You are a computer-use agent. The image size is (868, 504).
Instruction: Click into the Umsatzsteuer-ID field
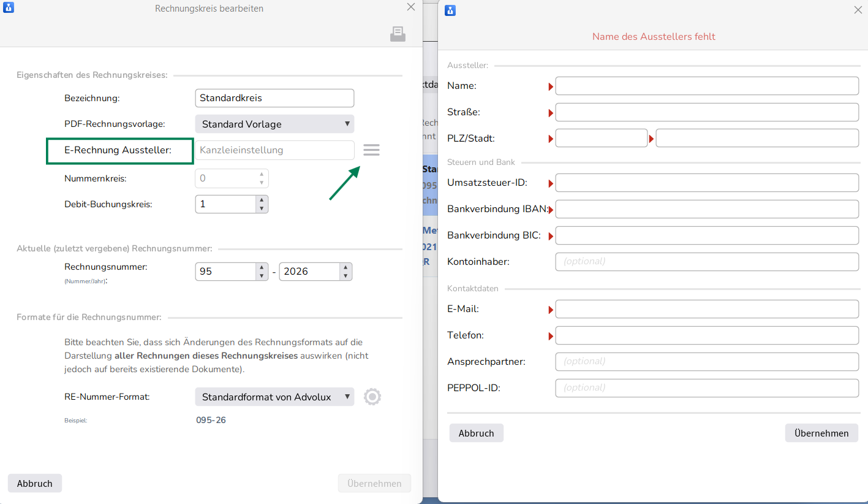click(x=706, y=183)
